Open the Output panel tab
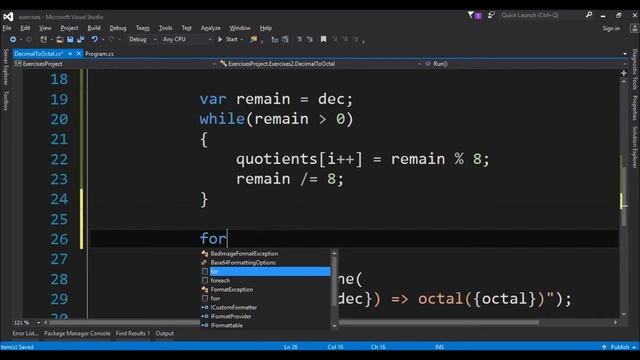This screenshot has width=640, height=360. click(x=164, y=333)
